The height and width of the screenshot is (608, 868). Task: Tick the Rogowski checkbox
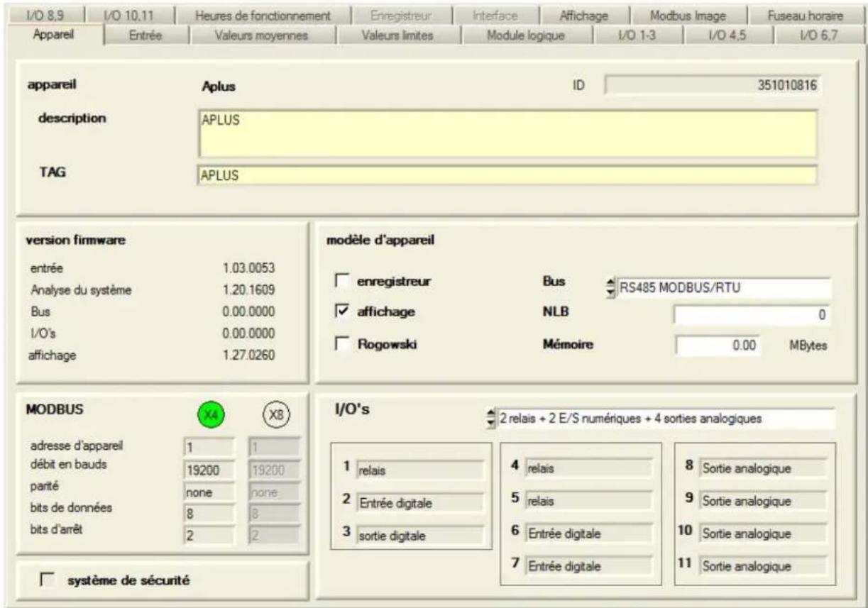(x=342, y=344)
